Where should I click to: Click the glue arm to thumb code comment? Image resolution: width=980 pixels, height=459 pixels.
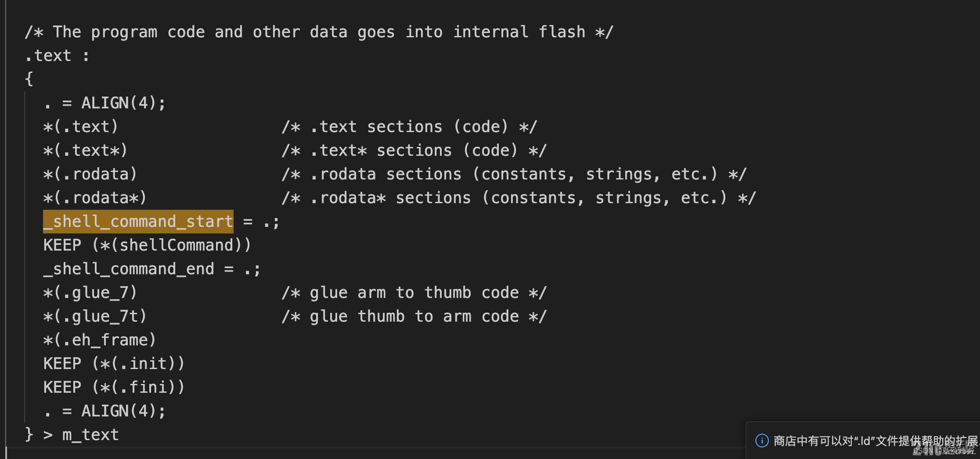point(414,293)
